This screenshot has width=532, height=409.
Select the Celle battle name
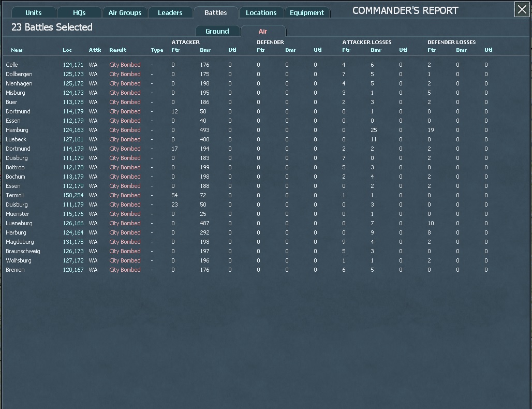12,65
